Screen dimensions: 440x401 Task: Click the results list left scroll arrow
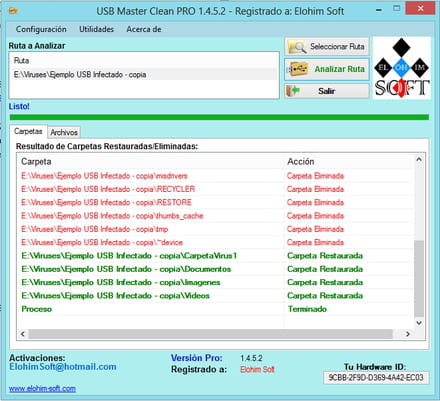coord(23,334)
